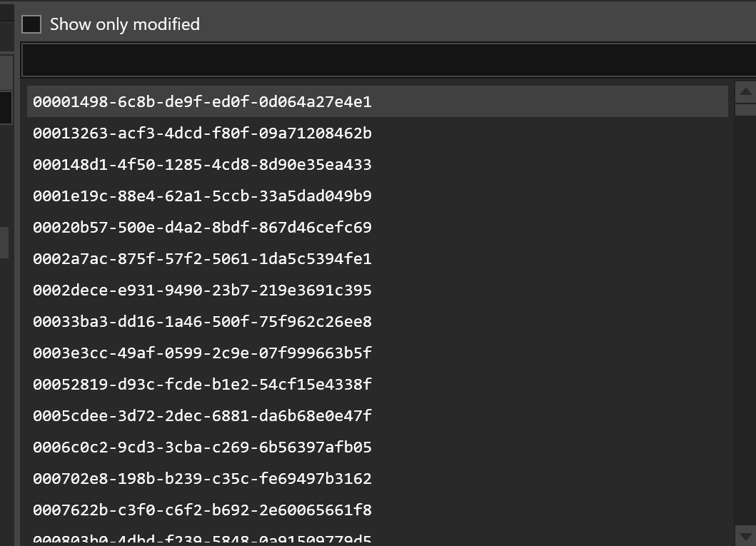Click the Show only modified label text
Viewport: 756px width, 546px height.
125,24
